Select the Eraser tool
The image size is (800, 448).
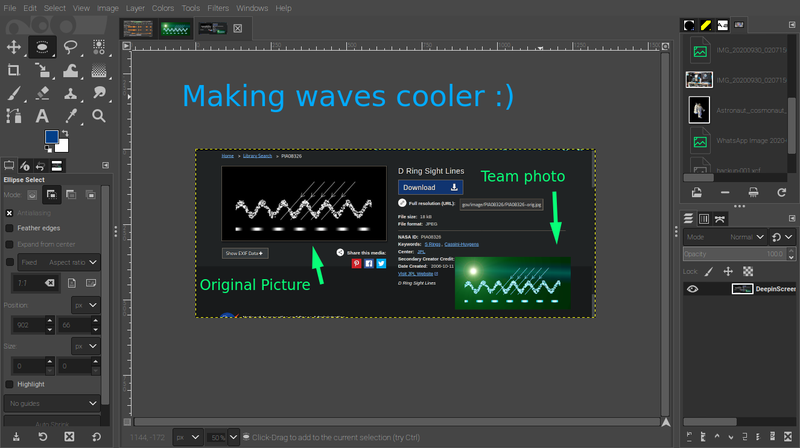(x=42, y=93)
